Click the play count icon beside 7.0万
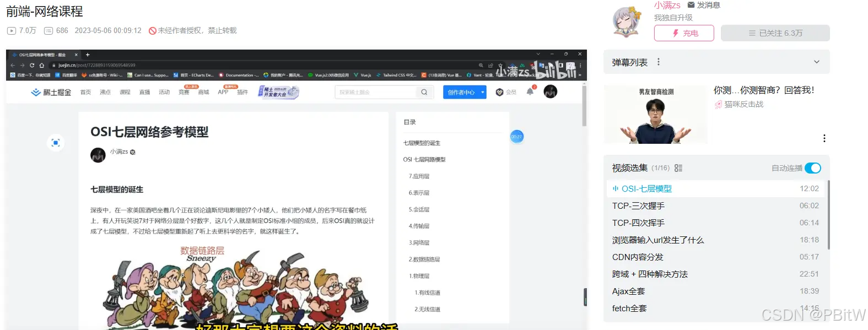Screen dimensions: 868x330 11,31
